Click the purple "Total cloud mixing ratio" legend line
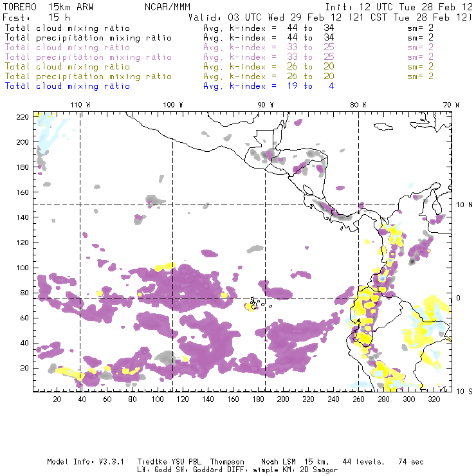Viewport: 476px width, 476px height. [68, 48]
